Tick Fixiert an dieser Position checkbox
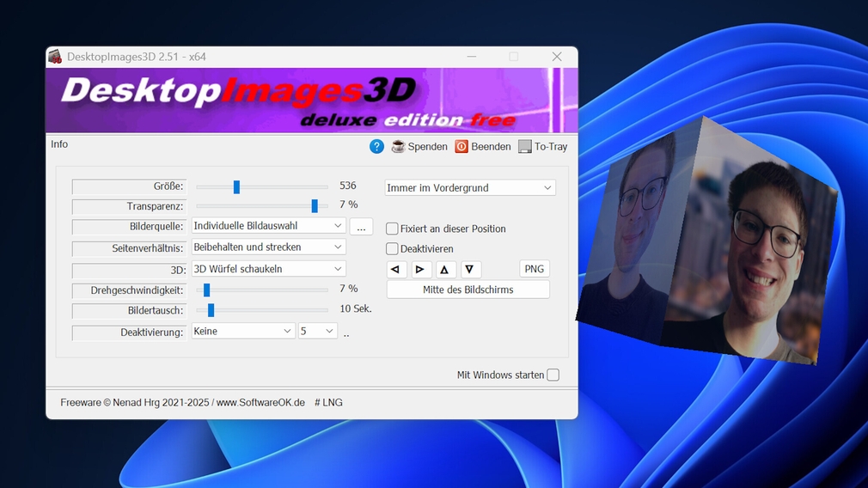Image resolution: width=868 pixels, height=488 pixels. click(x=392, y=229)
